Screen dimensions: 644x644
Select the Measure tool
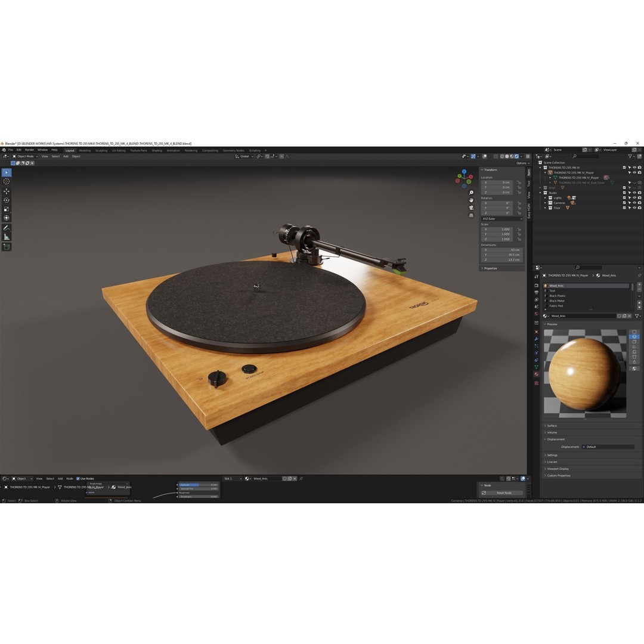(x=7, y=237)
